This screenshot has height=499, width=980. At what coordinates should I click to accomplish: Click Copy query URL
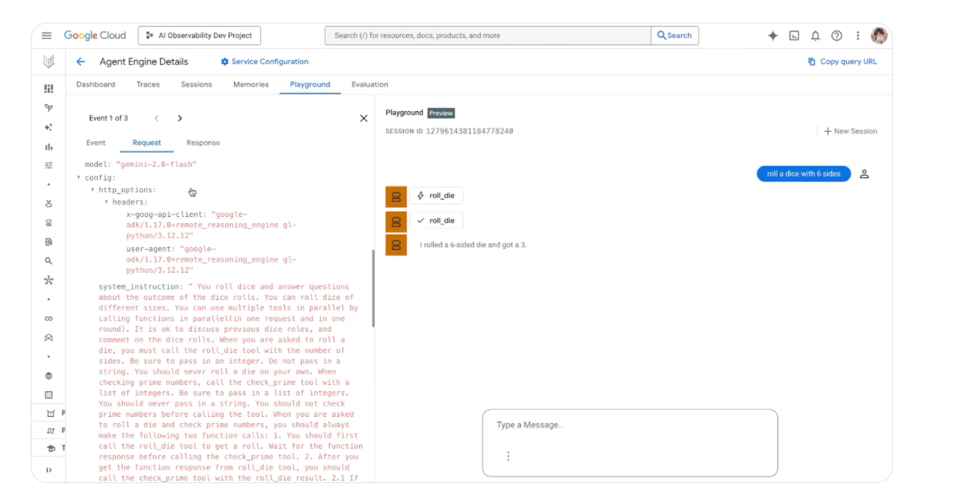click(842, 61)
